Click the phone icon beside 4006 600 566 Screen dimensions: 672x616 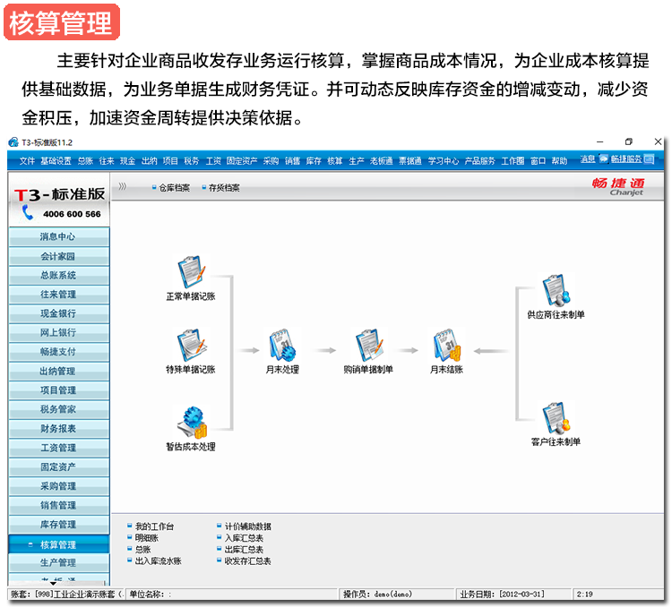coord(28,213)
